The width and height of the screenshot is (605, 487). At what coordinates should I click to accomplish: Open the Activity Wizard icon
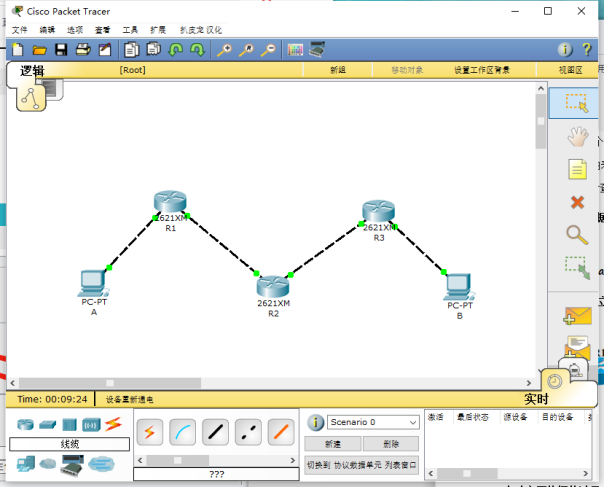[105, 50]
